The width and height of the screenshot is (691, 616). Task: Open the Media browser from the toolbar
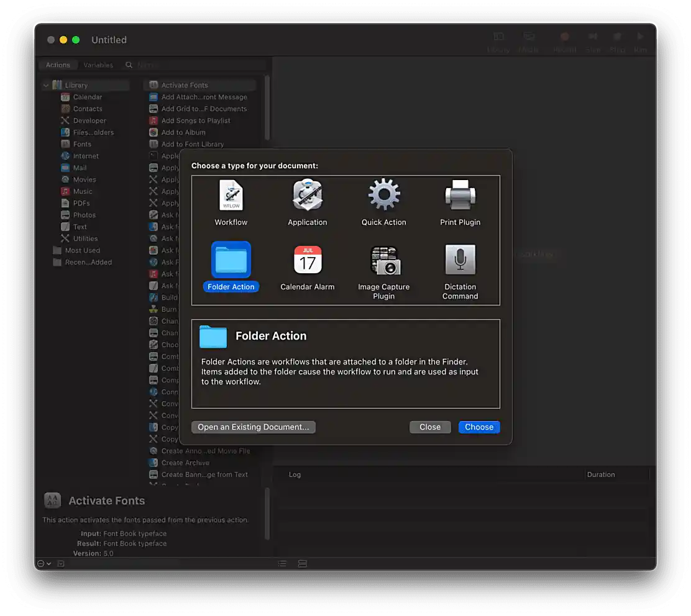tap(529, 37)
